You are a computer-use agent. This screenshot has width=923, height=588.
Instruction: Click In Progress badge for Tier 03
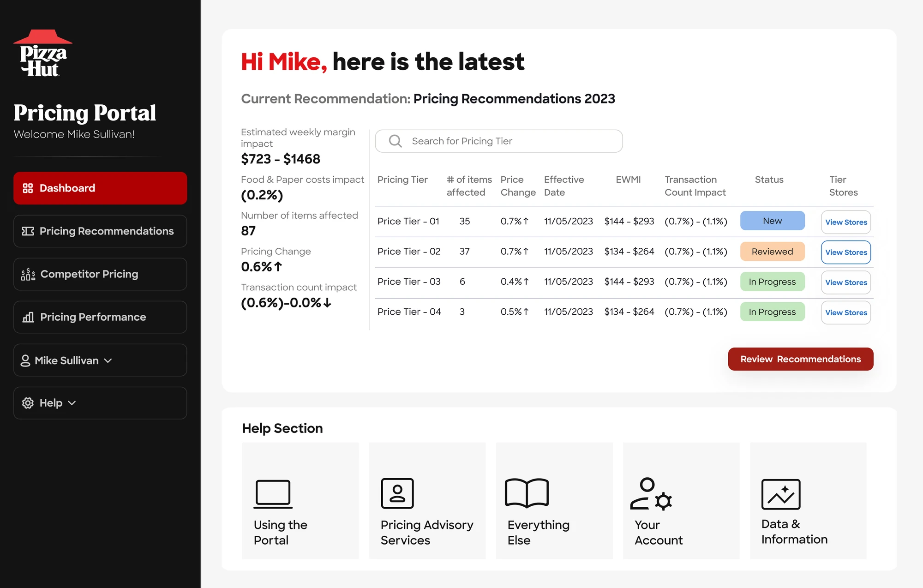[773, 282]
